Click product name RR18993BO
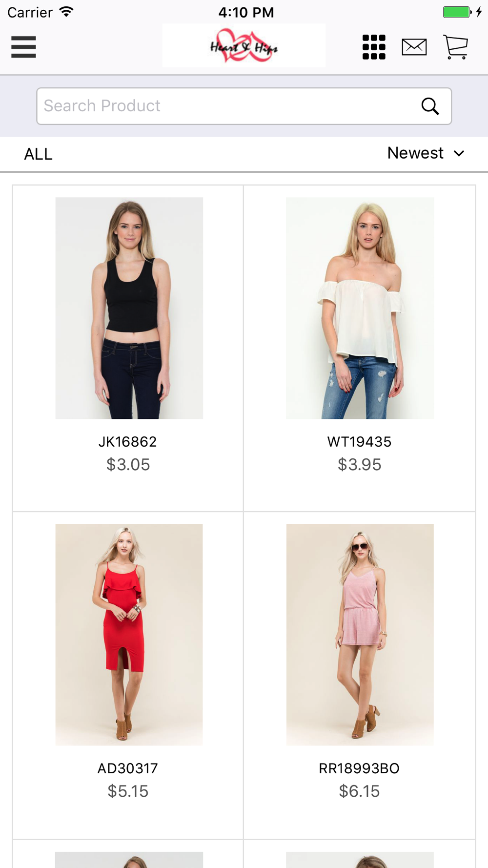Screen dimensions: 488x868 359,768
